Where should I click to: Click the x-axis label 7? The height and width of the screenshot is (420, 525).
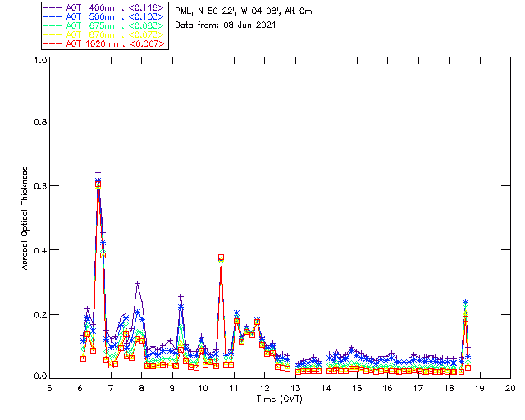[111, 388]
